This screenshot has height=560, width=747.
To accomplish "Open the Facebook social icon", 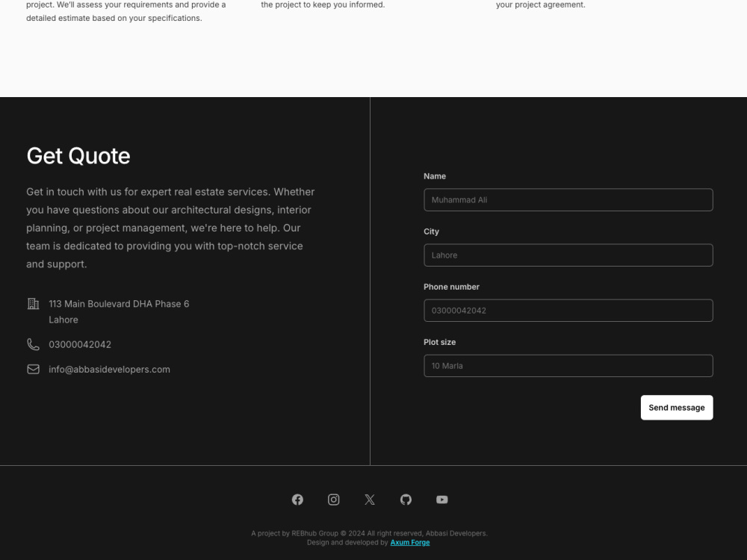I will tap(297, 500).
